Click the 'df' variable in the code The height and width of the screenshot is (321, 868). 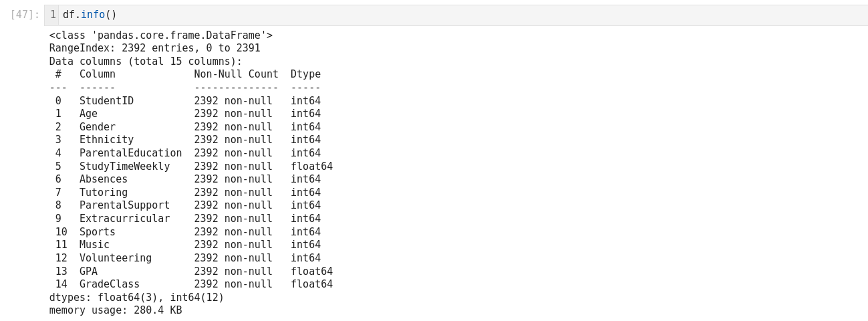pyautogui.click(x=69, y=15)
